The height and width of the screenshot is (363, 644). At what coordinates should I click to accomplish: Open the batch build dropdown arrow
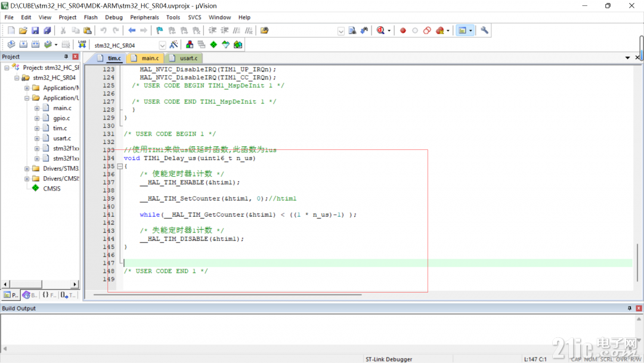56,45
